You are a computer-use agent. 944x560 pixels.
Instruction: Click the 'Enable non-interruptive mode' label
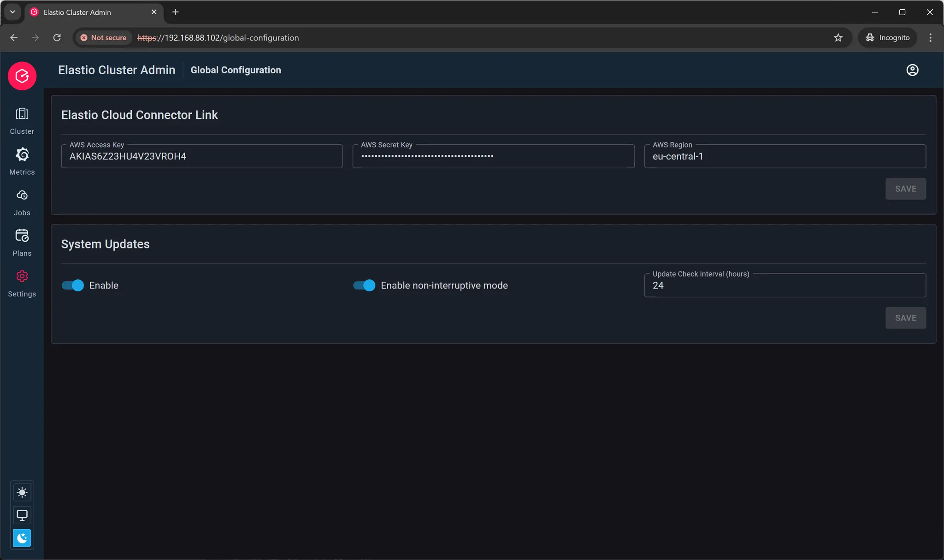pyautogui.click(x=444, y=285)
